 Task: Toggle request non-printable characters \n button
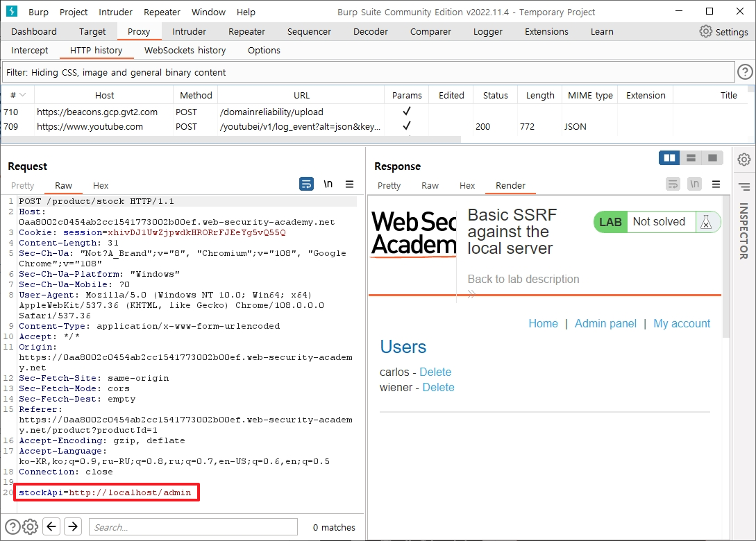pos(328,184)
